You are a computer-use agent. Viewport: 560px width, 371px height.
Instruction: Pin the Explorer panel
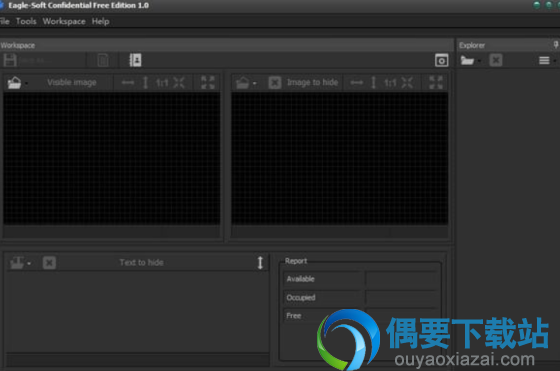(x=556, y=45)
